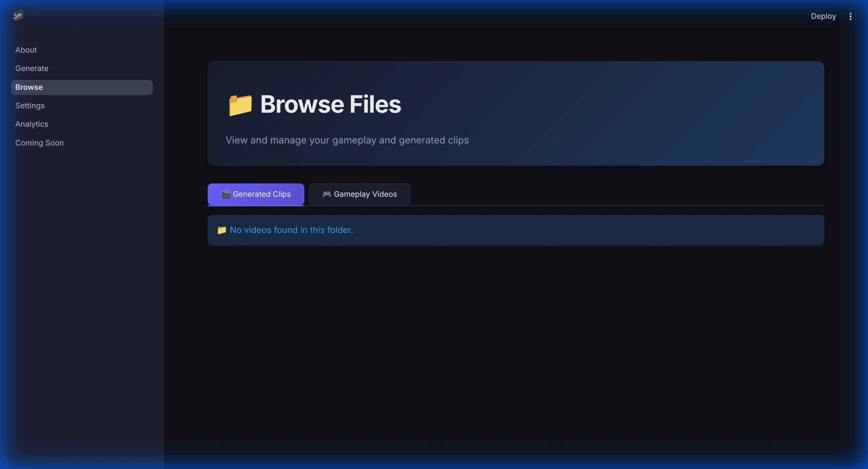
Task: Click the gamepad icon on Gameplay Videos
Action: [327, 194]
